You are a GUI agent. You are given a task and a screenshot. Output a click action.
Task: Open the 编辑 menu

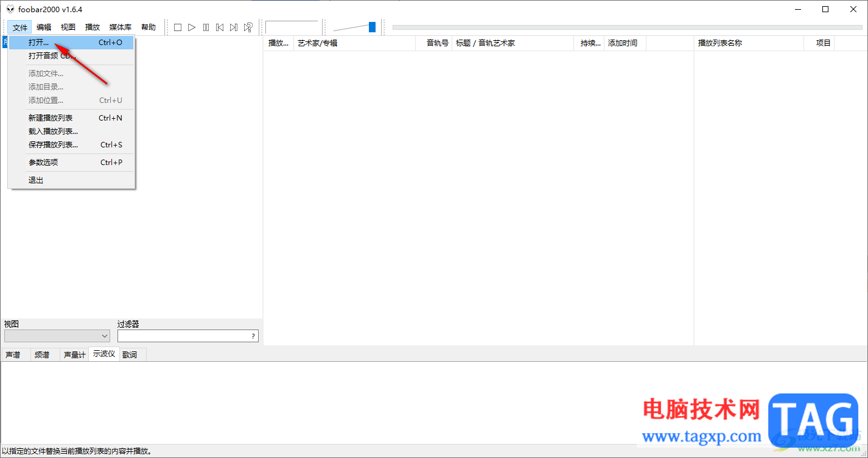44,27
